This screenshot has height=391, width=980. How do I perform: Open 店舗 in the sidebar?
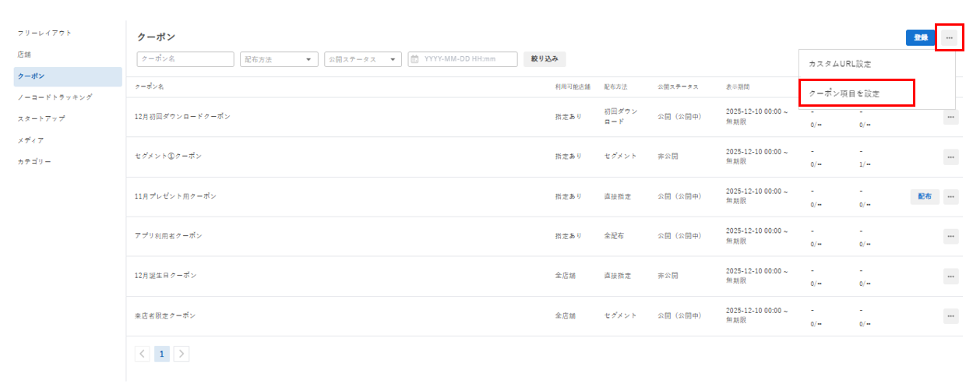click(x=67, y=55)
